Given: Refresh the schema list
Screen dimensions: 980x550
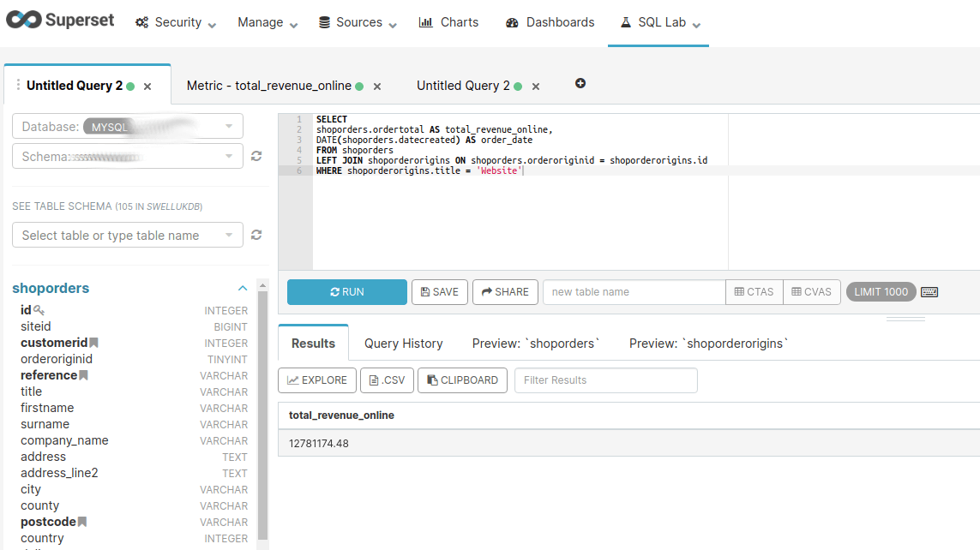Looking at the screenshot, I should tap(256, 156).
